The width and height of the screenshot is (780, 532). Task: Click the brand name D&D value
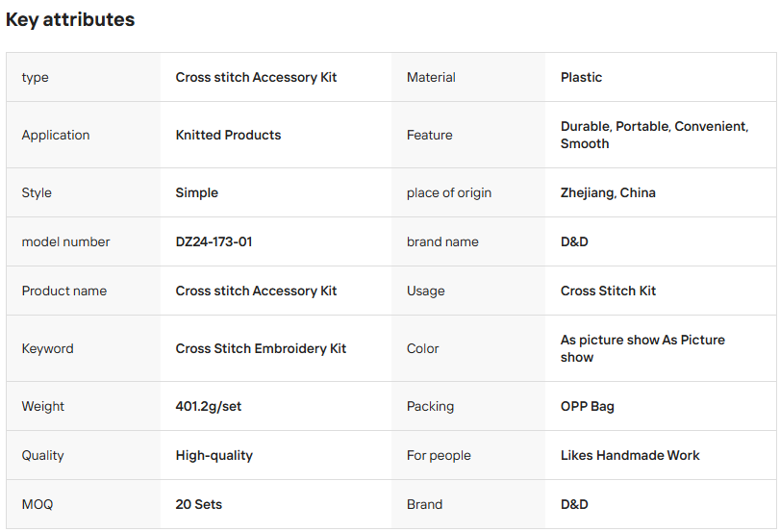[574, 241]
